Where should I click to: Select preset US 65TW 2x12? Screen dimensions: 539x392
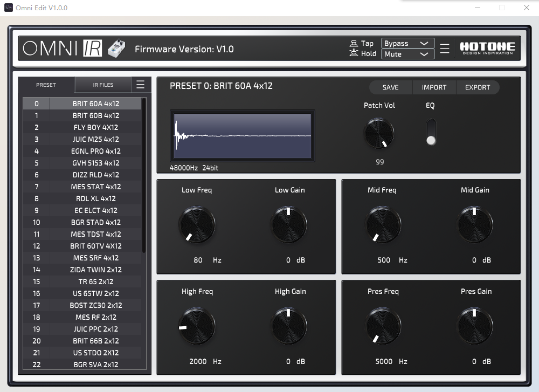[x=82, y=293]
